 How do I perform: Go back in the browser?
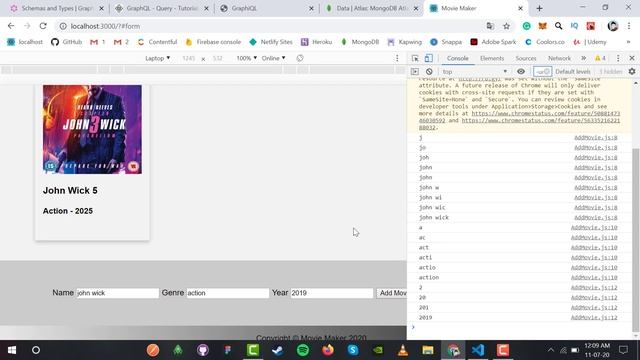(x=11, y=26)
